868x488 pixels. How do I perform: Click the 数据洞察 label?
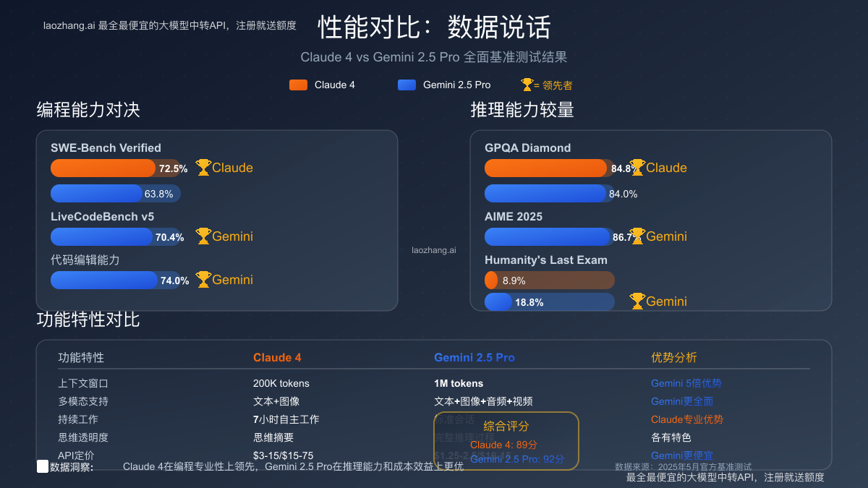click(72, 466)
